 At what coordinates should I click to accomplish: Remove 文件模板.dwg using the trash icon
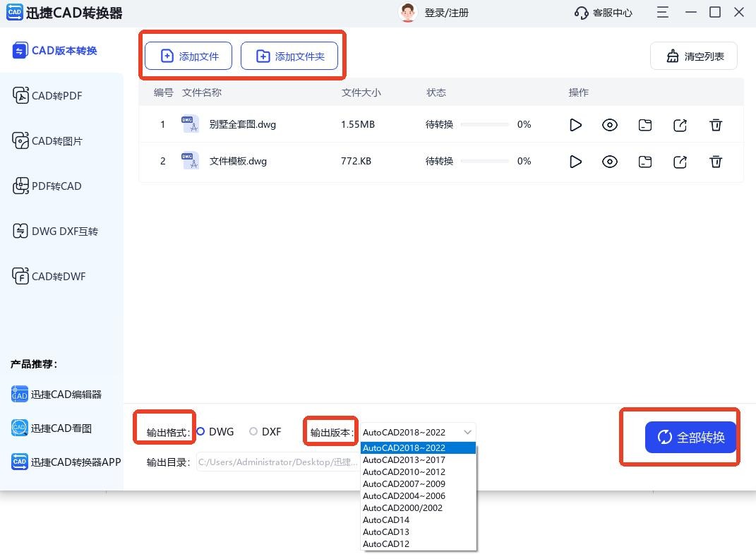[716, 162]
